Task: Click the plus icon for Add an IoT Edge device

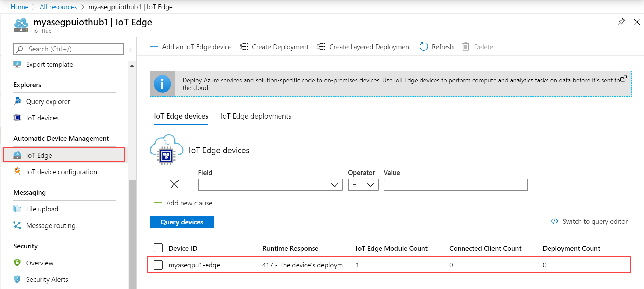Action: [154, 47]
